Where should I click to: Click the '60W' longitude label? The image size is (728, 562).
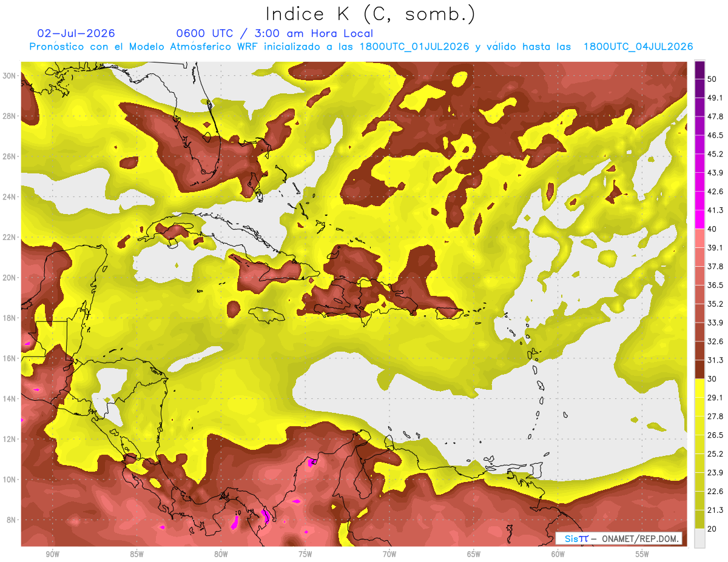[x=558, y=554]
